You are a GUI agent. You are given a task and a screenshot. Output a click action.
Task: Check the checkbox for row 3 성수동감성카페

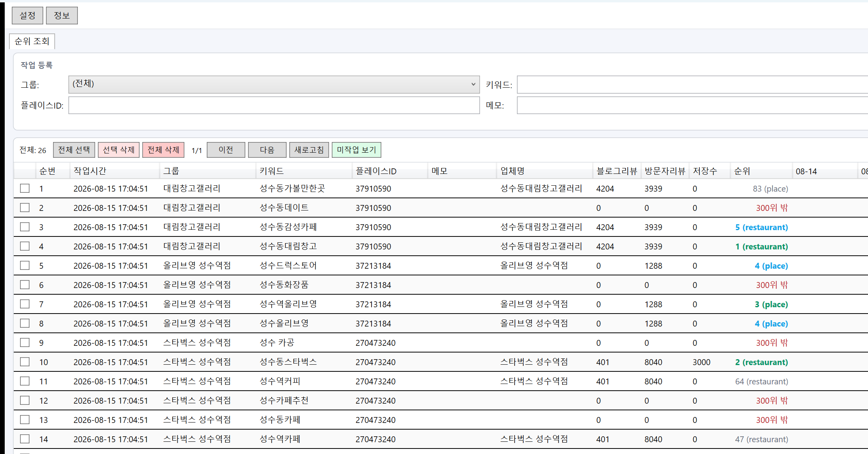coord(25,227)
